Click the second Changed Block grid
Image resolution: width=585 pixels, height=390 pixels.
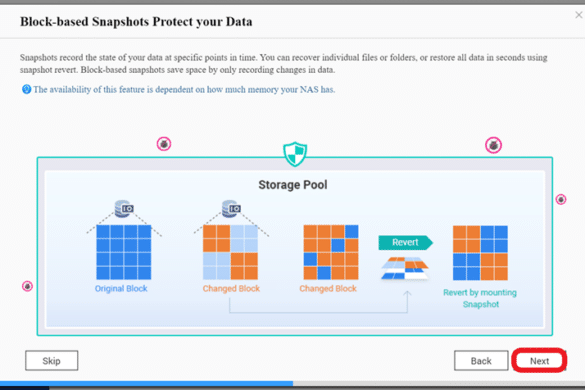(x=331, y=252)
